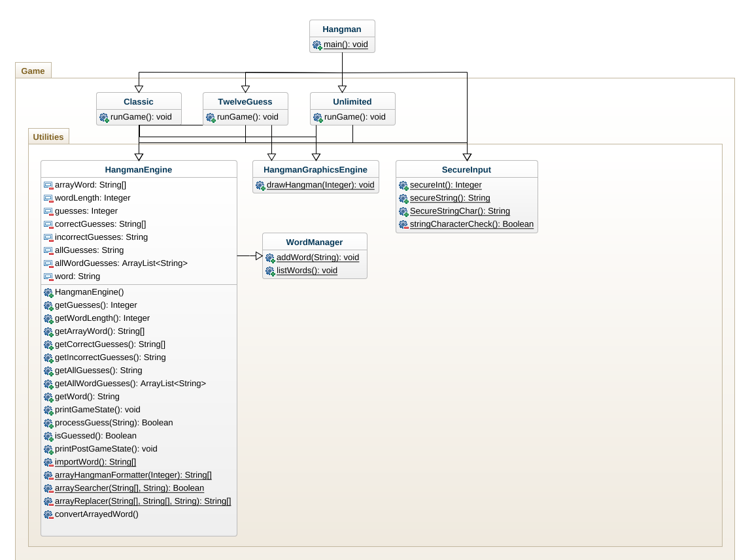Viewport: 752px width, 560px height.
Task: Click the private method icon beside convertArrayedWord()
Action: (x=48, y=515)
